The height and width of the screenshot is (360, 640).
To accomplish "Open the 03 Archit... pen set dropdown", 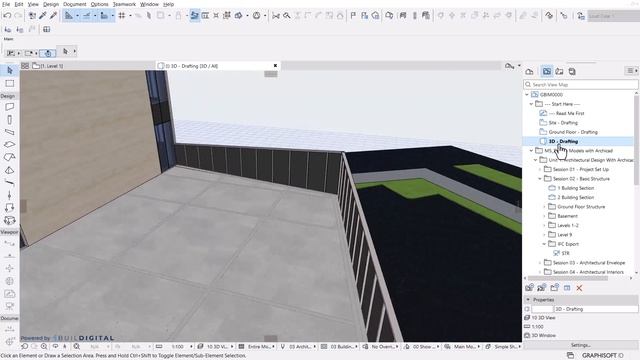I will (x=300, y=347).
